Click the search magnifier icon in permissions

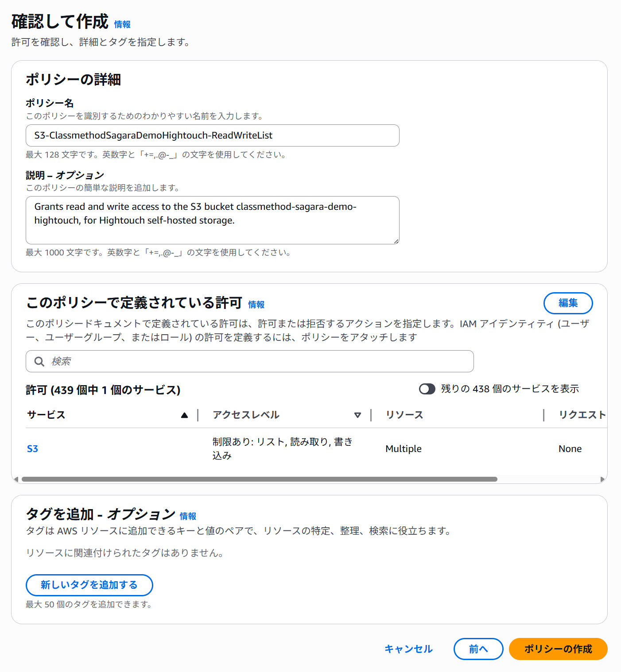[39, 362]
